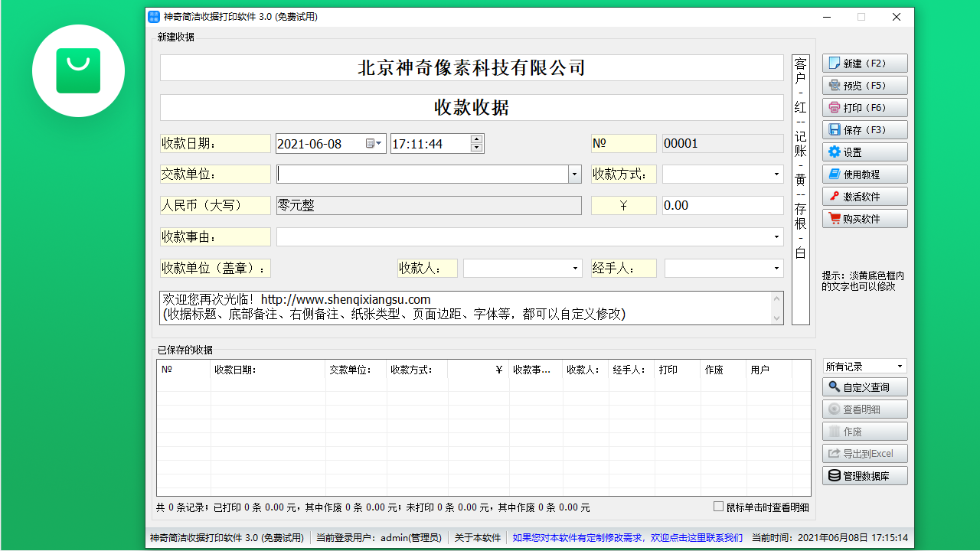Click the 查看明细 view details button
This screenshot has width=980, height=551.
tap(865, 409)
